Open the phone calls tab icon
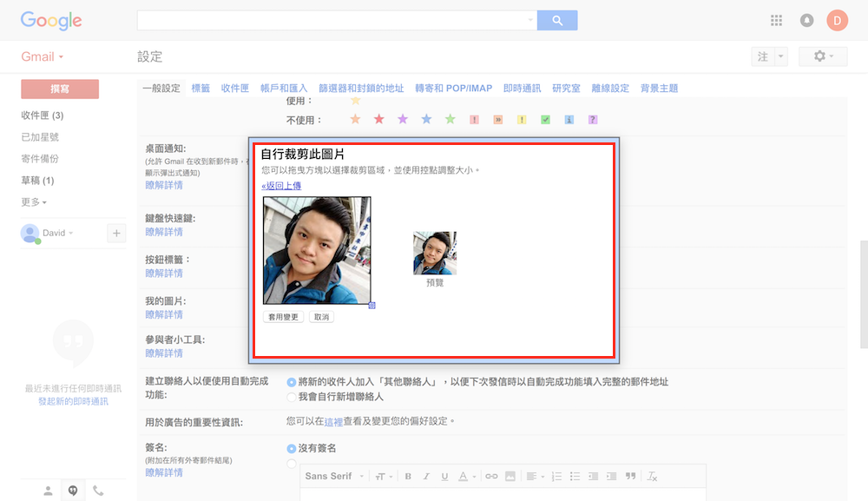The height and width of the screenshot is (501, 868). pos(98,491)
